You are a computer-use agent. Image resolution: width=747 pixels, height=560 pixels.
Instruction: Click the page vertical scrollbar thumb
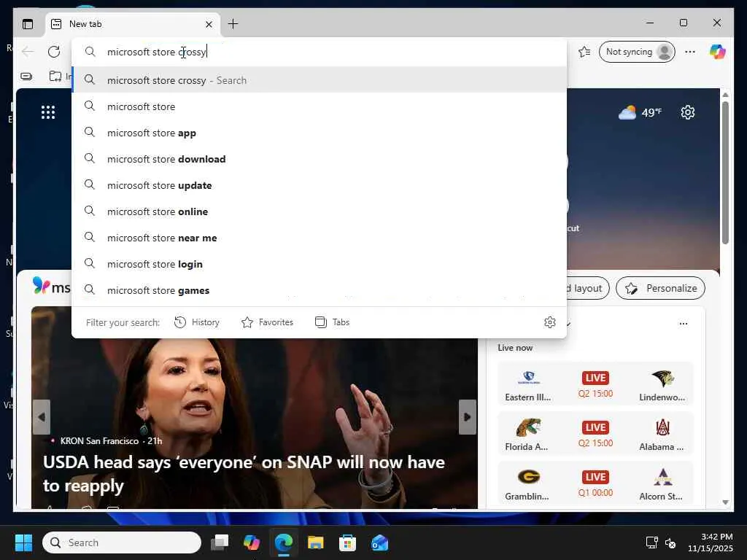pos(725,172)
